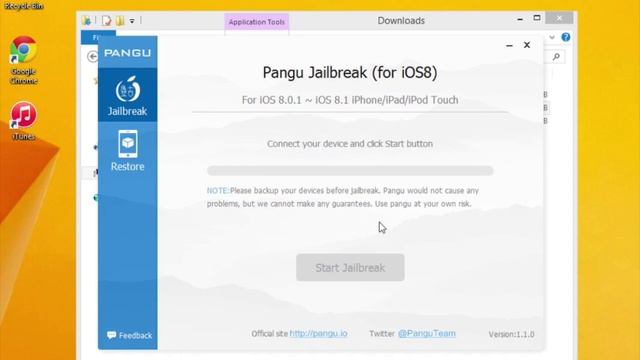This screenshot has height=360, width=640.
Task: Switch to Application Tools tab in Downloads window
Action: click(256, 22)
